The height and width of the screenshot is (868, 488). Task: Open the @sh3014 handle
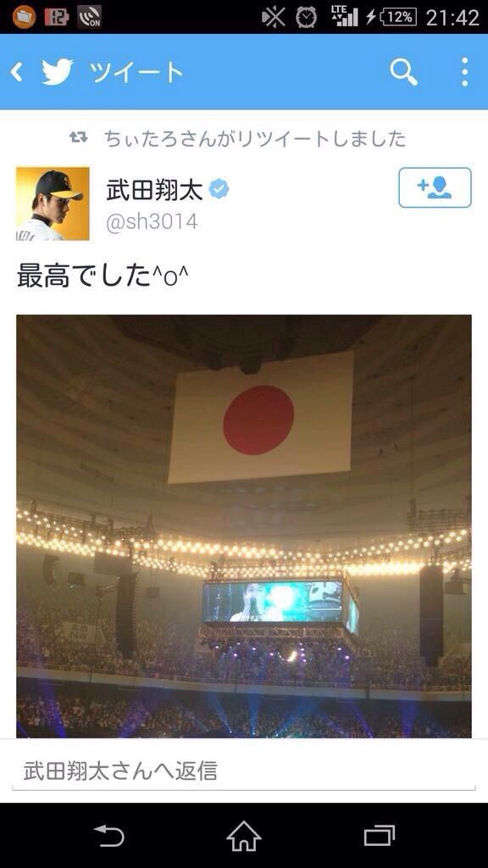point(152,221)
